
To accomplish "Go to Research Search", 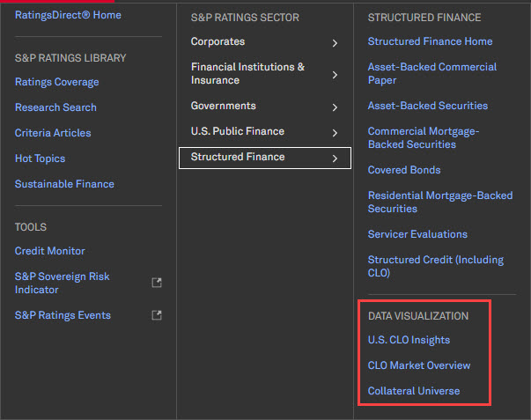I will [55, 107].
